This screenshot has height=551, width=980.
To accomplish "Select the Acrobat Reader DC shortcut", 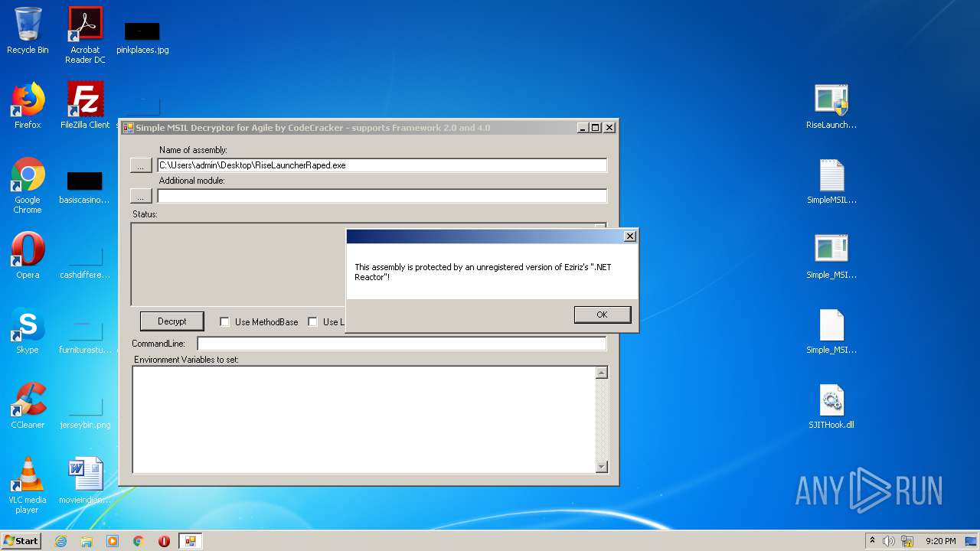I will tap(85, 35).
